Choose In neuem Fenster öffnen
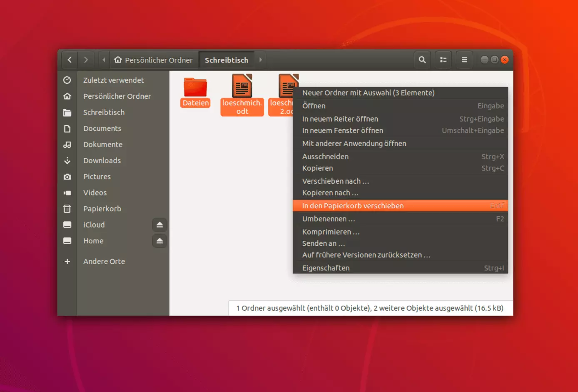Image resolution: width=578 pixels, height=392 pixels. (x=400, y=130)
